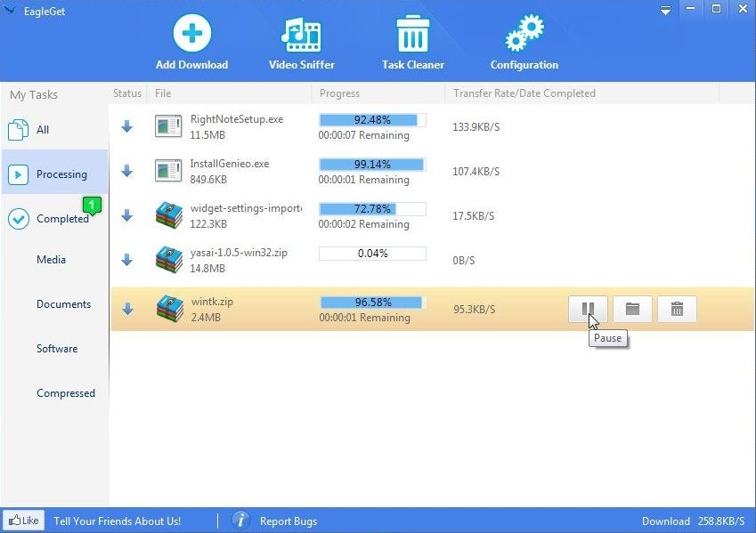756x533 pixels.
Task: Delete the wintk.zip task
Action: [677, 309]
